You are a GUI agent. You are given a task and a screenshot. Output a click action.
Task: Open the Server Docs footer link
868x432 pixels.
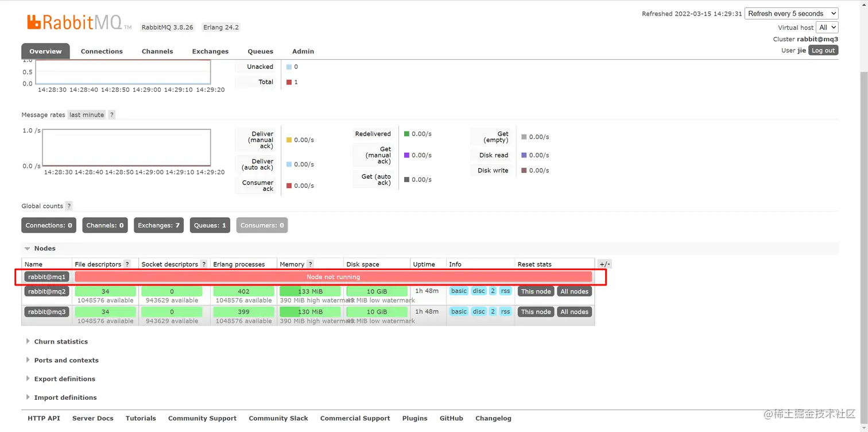coord(93,418)
